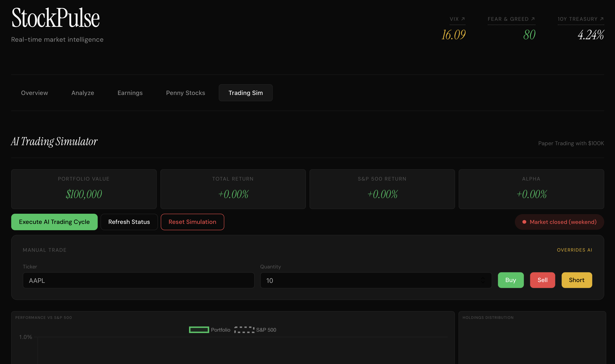Open Fear & Greed external link arrow

[533, 19]
